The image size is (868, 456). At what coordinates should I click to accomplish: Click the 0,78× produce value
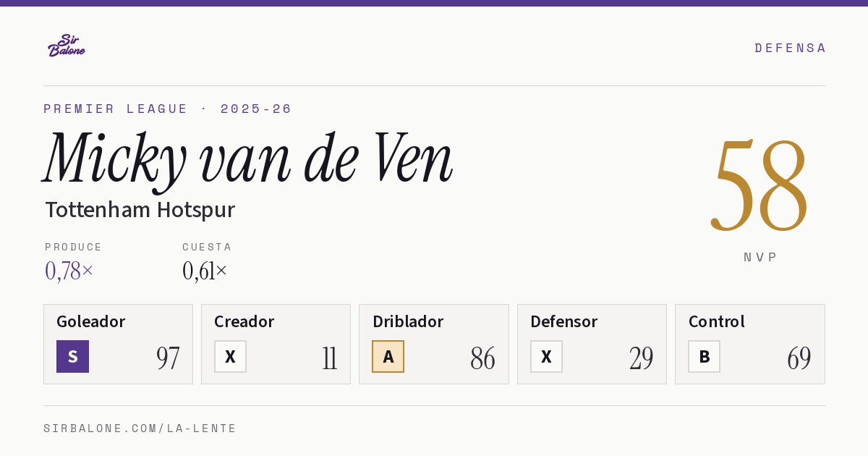[69, 271]
